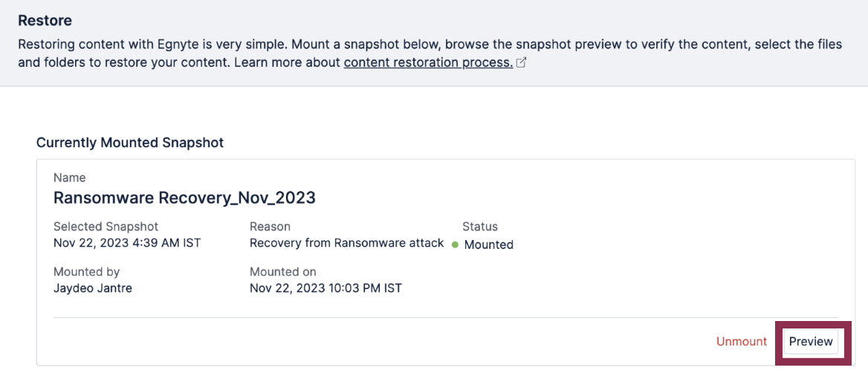Select the Ransomware Recovery_Nov_2023 name
This screenshot has width=868, height=376.
[184, 198]
